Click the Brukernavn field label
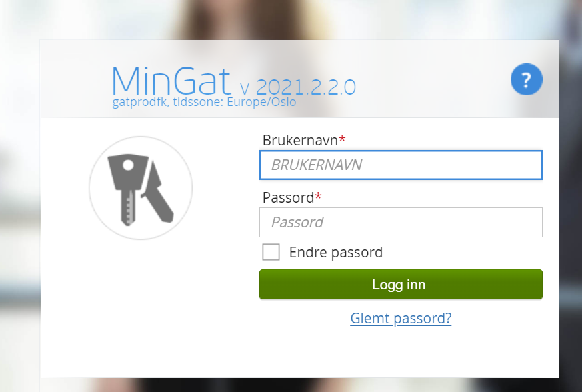This screenshot has height=392, width=582. pos(300,140)
